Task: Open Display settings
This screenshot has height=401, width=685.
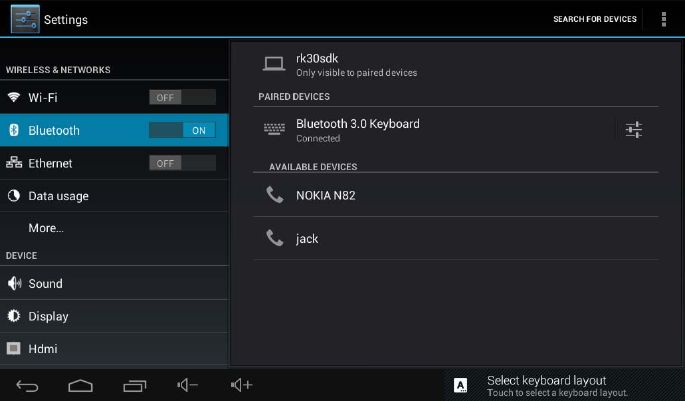Action: [x=114, y=316]
